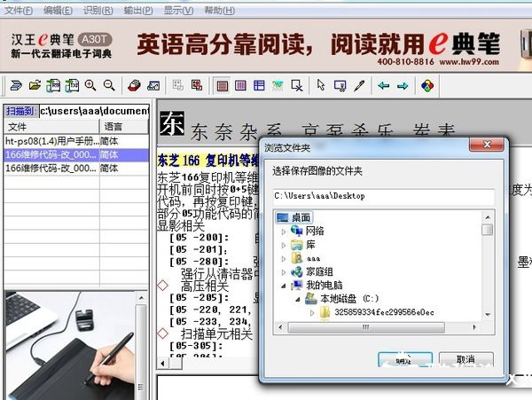The height and width of the screenshot is (400, 532).
Task: Click the image adjustment toolbar icon
Action: pos(153,85)
